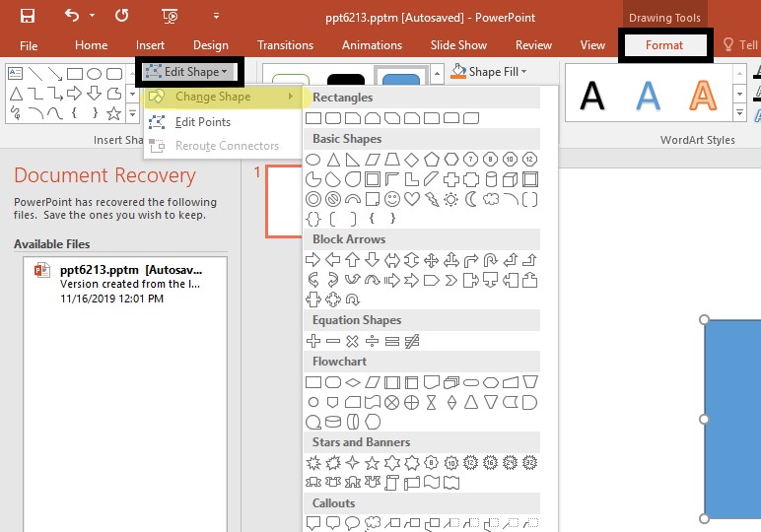Open the Design tab
This screenshot has width=761, height=532.
[x=211, y=45]
